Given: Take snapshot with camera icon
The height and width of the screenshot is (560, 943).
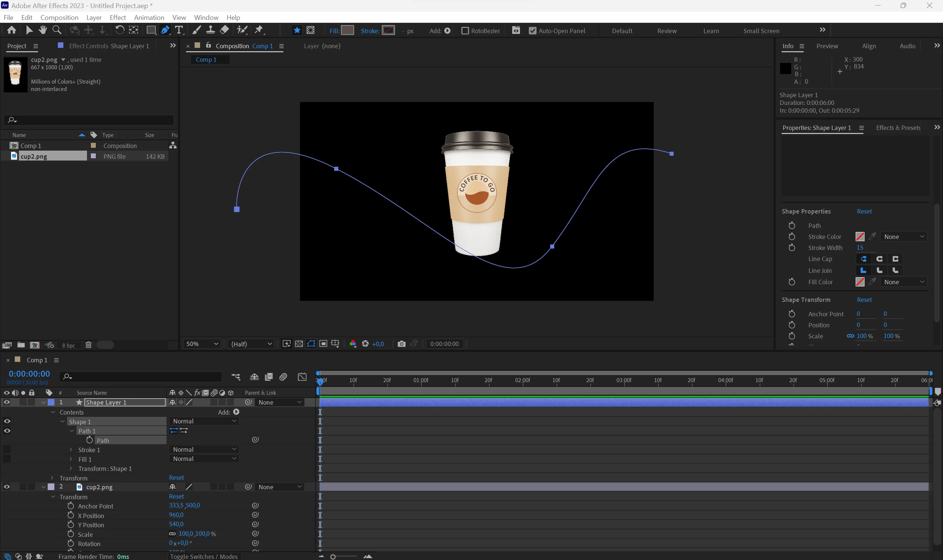Looking at the screenshot, I should tap(401, 344).
